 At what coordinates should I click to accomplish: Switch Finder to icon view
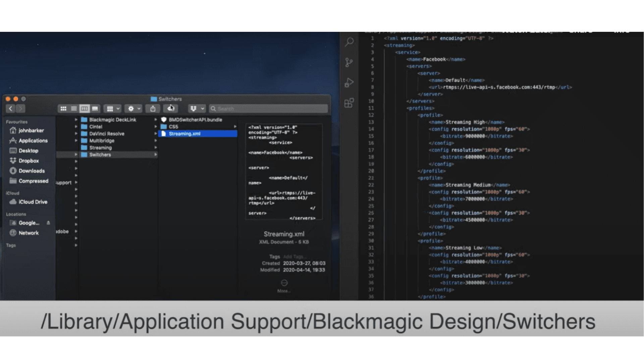point(63,109)
